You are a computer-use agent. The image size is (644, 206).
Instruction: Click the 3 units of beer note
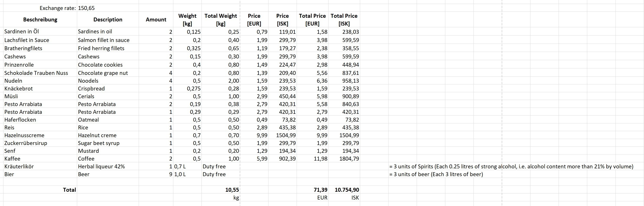click(x=436, y=174)
